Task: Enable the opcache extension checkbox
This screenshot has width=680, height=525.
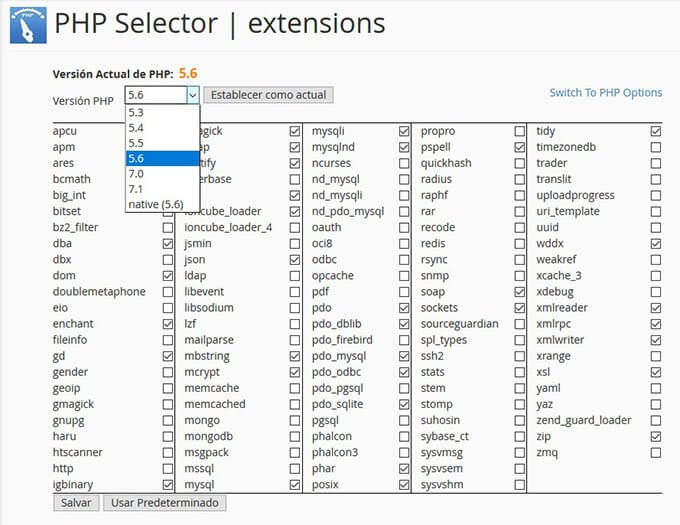Action: point(404,276)
